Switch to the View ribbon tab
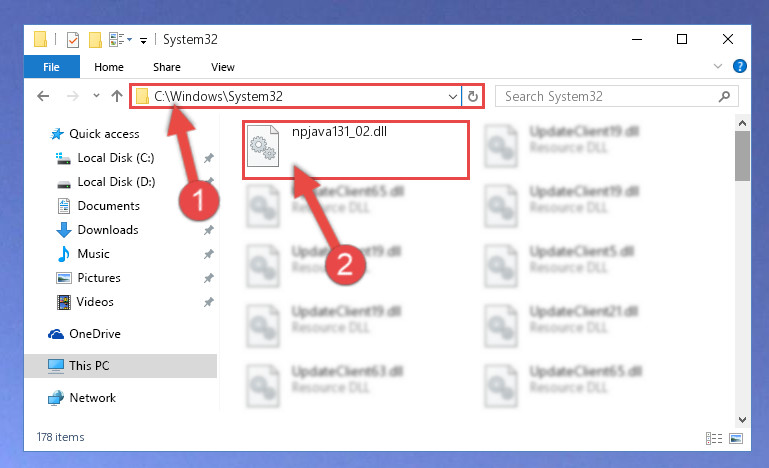This screenshot has width=769, height=468. click(223, 67)
